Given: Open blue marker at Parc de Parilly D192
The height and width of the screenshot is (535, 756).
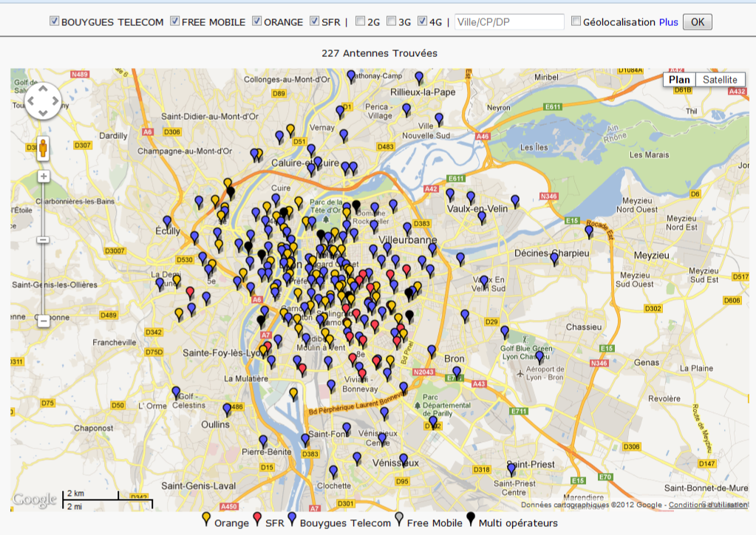Looking at the screenshot, I should pyautogui.click(x=433, y=422).
